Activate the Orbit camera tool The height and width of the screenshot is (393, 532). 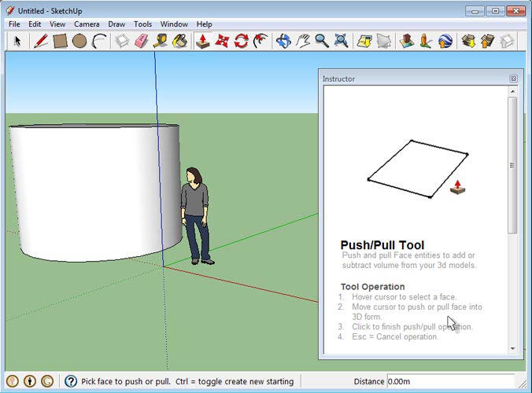[x=283, y=40]
